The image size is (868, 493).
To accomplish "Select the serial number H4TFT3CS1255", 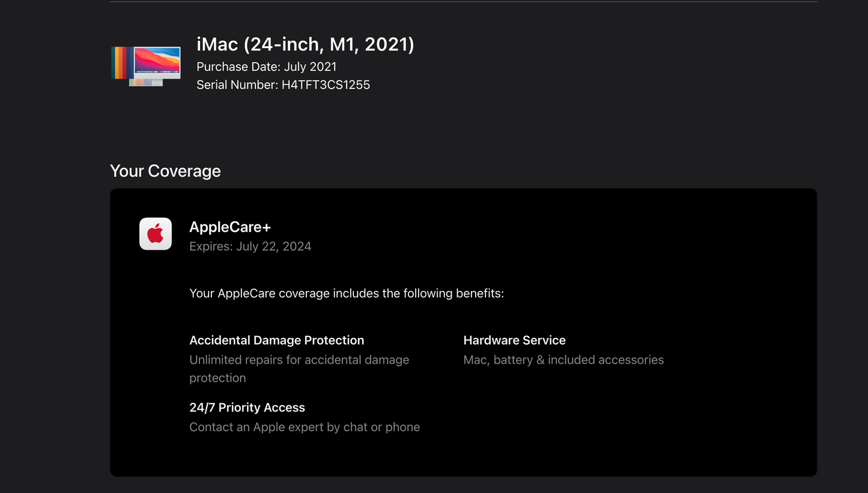I will click(x=326, y=85).
